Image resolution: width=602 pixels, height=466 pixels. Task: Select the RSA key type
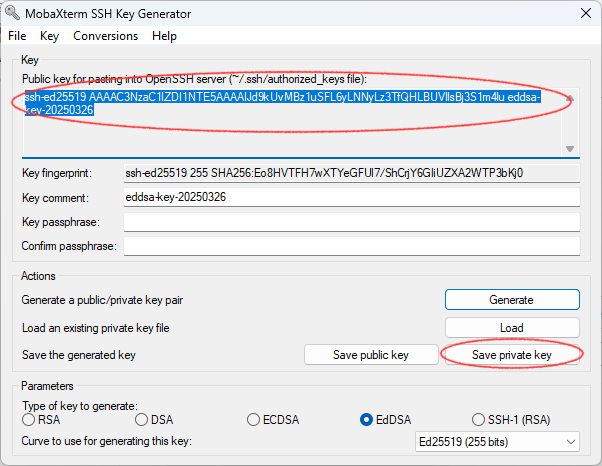pos(29,419)
